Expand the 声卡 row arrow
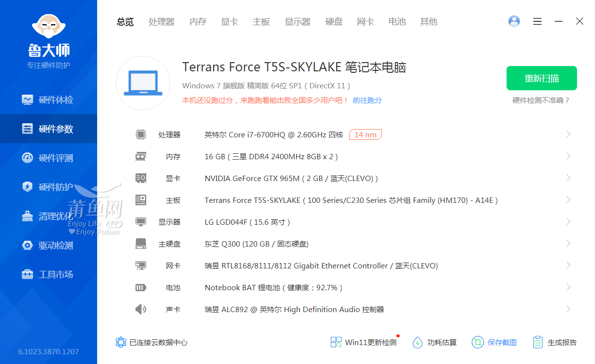The image size is (595, 364). pyautogui.click(x=568, y=309)
